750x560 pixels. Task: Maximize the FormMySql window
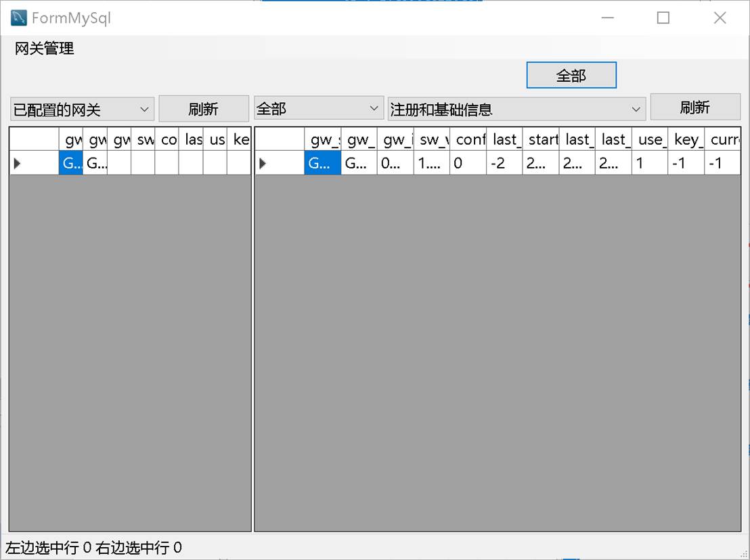(663, 18)
